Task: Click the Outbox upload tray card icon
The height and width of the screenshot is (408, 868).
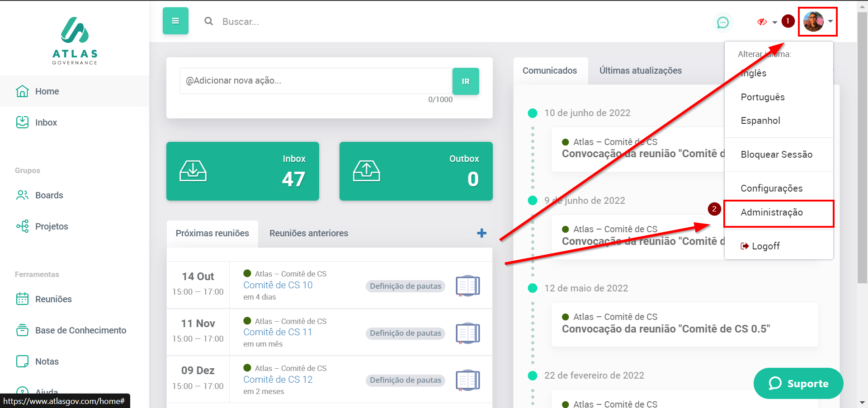Action: (x=367, y=171)
